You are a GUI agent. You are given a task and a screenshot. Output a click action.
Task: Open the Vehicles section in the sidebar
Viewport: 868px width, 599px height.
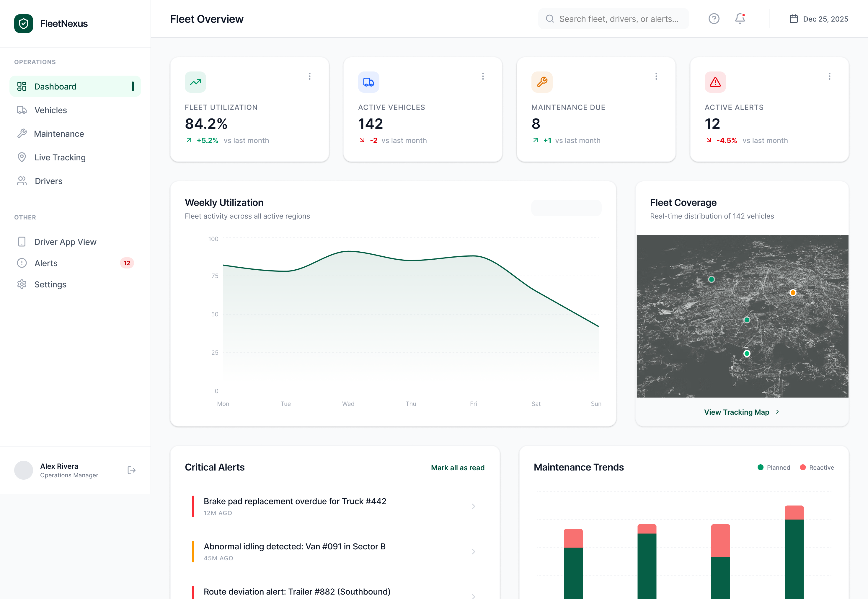pyautogui.click(x=51, y=110)
